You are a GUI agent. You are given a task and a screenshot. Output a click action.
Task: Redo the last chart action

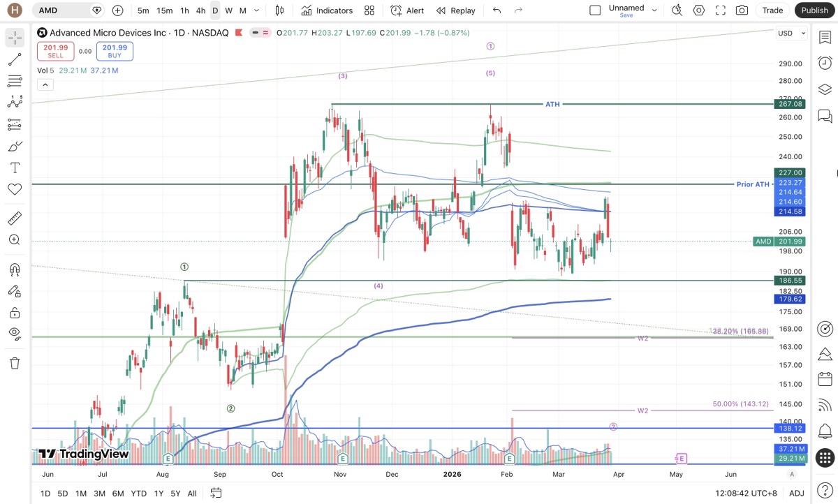(x=518, y=10)
